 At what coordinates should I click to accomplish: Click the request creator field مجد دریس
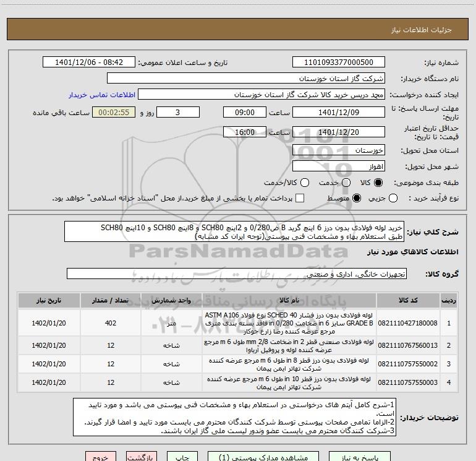tap(261, 95)
